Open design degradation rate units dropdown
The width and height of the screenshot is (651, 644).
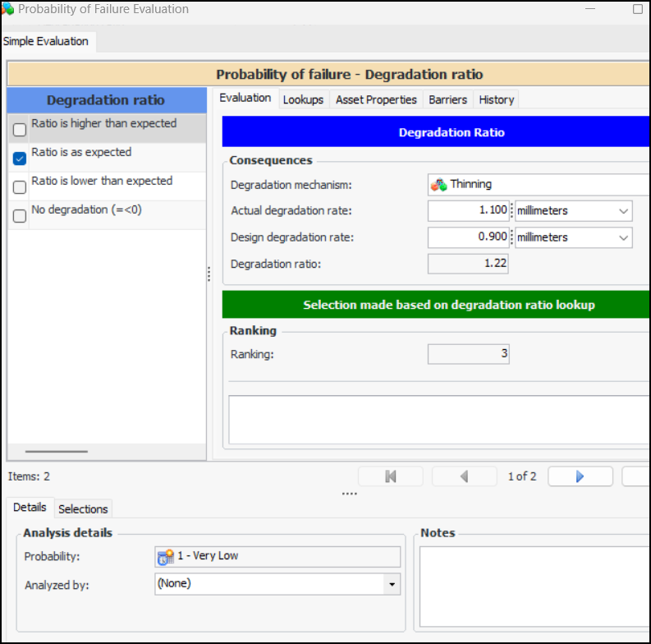(x=623, y=238)
